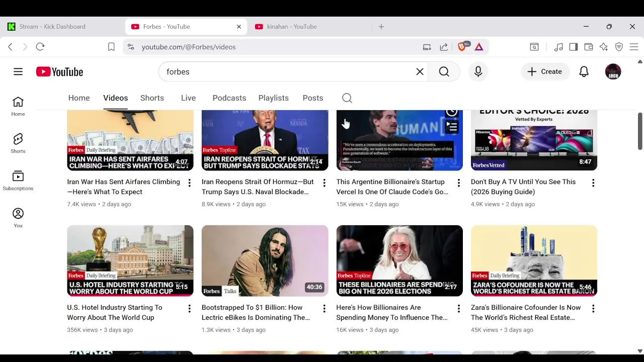Bookmark this page with the bookmark icon
This screenshot has width=644, height=362.
(x=111, y=47)
